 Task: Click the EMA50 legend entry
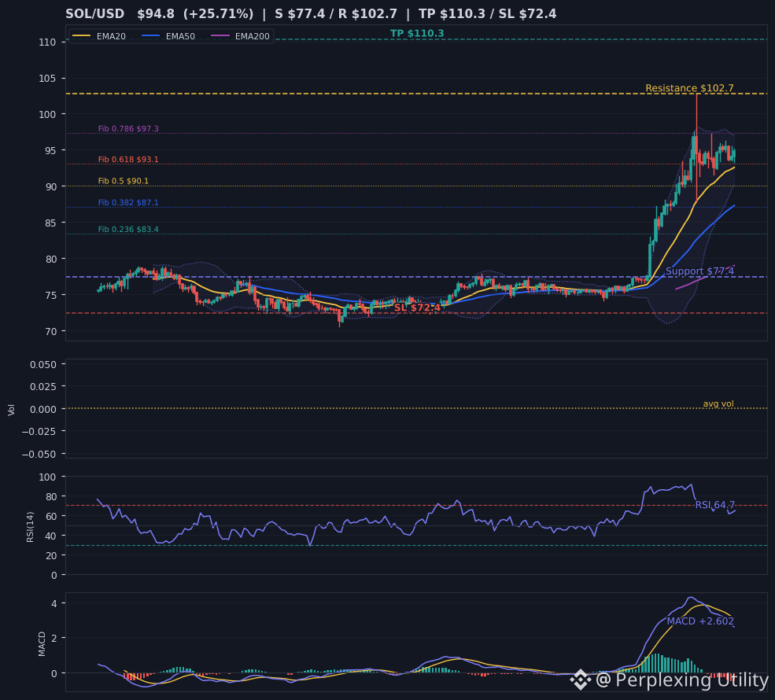pos(168,36)
